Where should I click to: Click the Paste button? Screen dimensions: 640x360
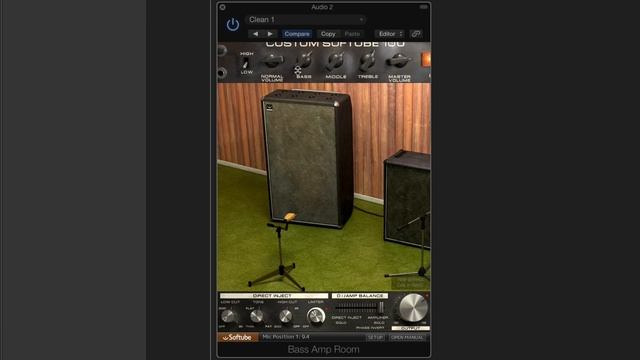352,34
